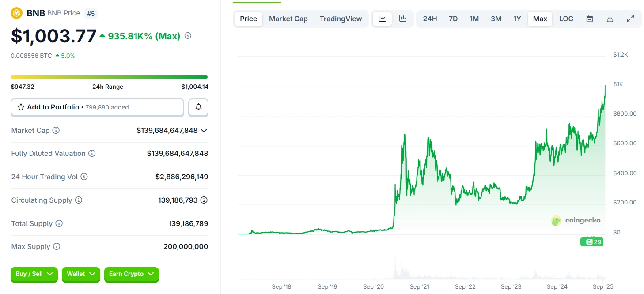Switch to line chart view icon
Screen dimensions: 644x294
coord(383,19)
